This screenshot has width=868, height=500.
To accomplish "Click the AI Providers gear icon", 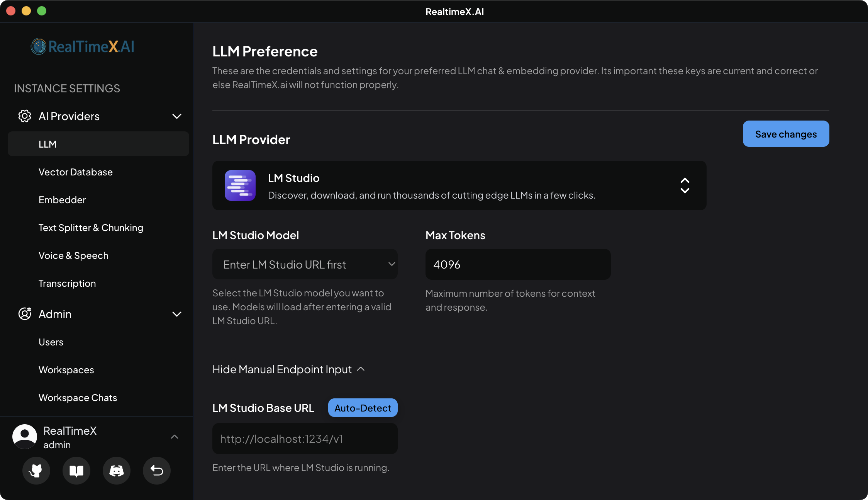I will tap(24, 116).
